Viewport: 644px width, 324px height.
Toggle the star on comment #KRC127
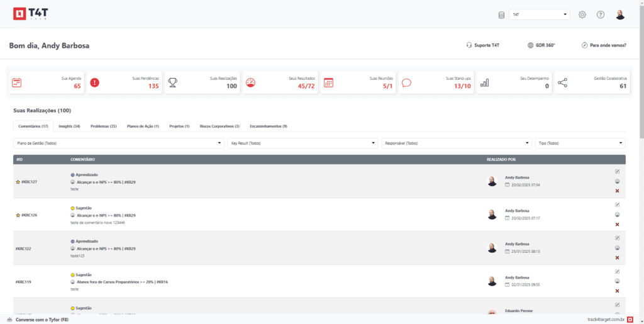click(x=18, y=182)
